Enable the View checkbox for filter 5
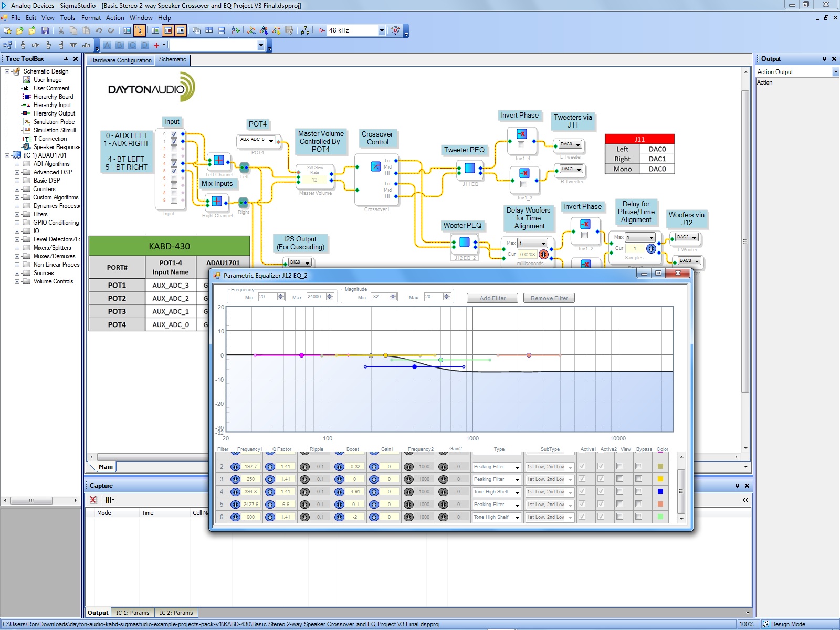 tap(619, 504)
